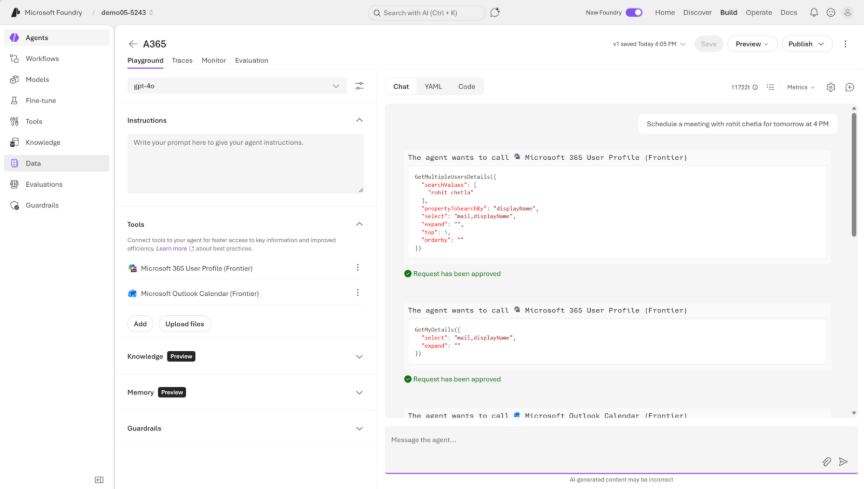
Task: Open the Preview dropdown button
Action: point(752,44)
